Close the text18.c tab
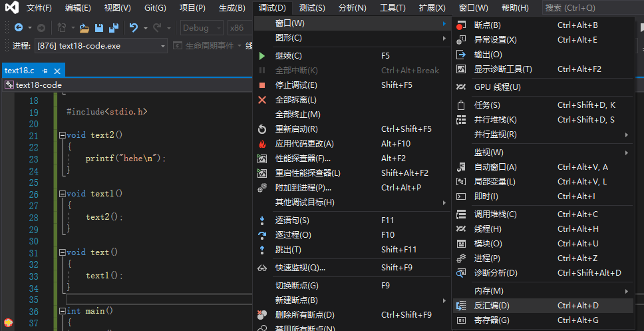This screenshot has width=644, height=331. coord(57,71)
